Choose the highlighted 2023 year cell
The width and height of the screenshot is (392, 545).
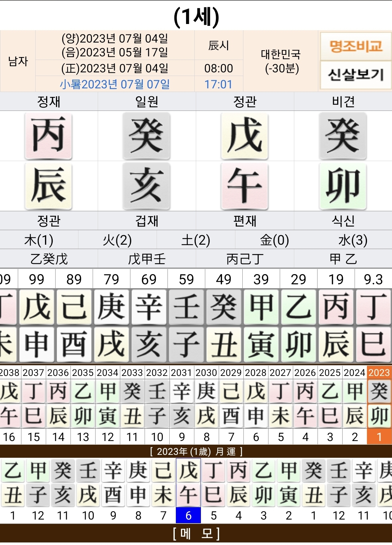pos(379,373)
